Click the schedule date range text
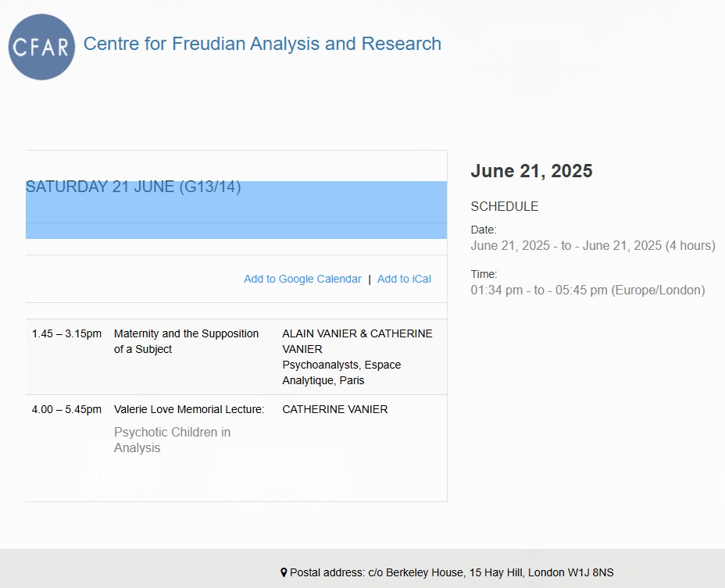This screenshot has width=725, height=588. (x=592, y=246)
